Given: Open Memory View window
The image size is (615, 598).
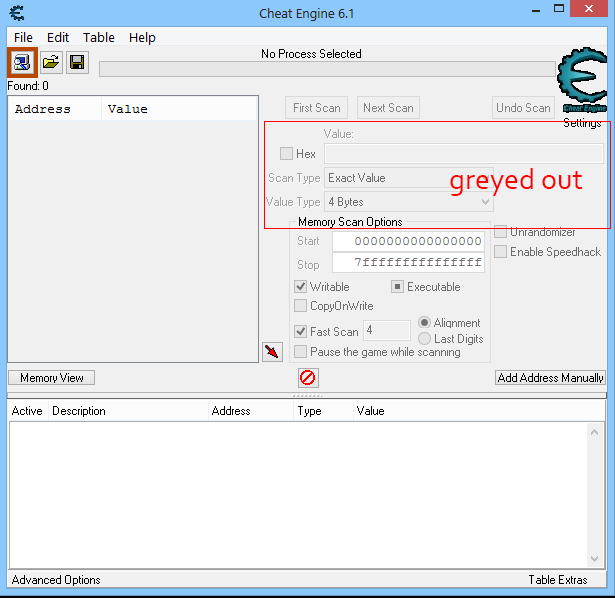Looking at the screenshot, I should coord(51,378).
